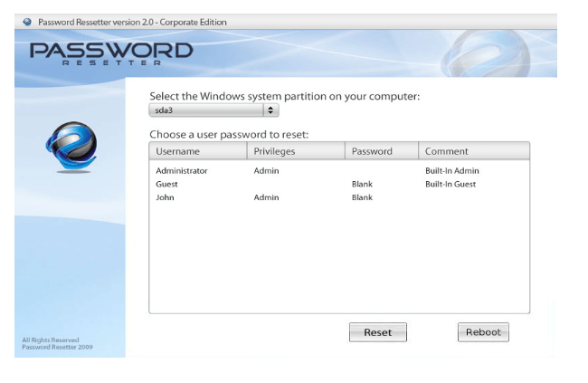Click the title bar globe icon
The width and height of the screenshot is (588, 383).
(27, 22)
